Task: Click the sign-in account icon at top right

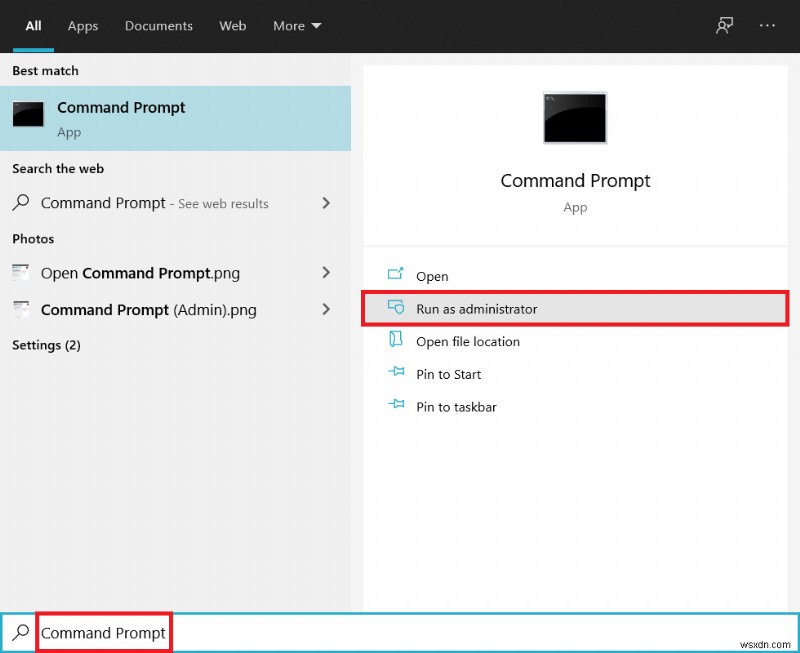Action: pos(724,25)
